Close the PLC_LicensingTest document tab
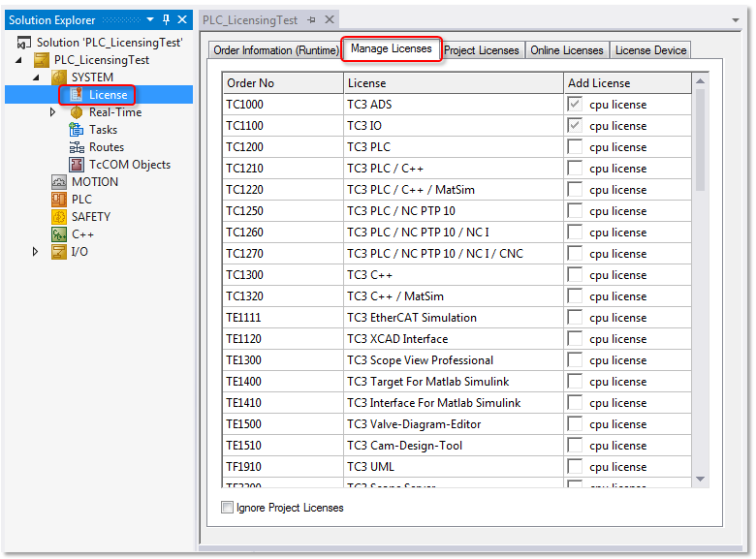 330,19
